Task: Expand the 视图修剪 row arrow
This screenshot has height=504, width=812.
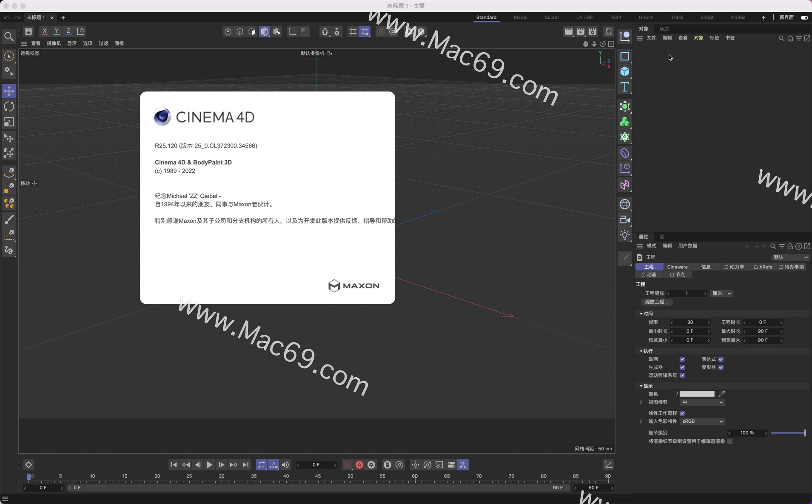Action: [641, 402]
